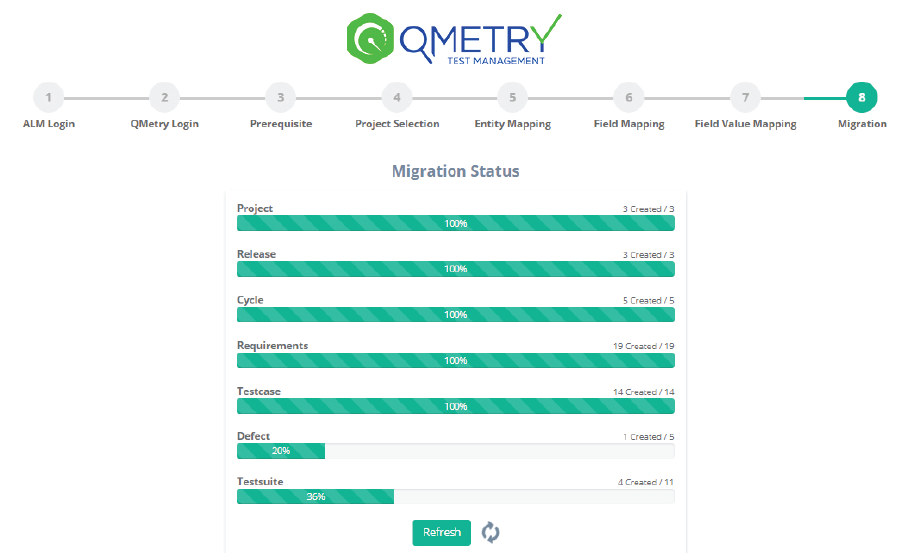Screen dimensions: 909x553
Task: Click the Release row '3 Created / 3' count
Action: [648, 255]
